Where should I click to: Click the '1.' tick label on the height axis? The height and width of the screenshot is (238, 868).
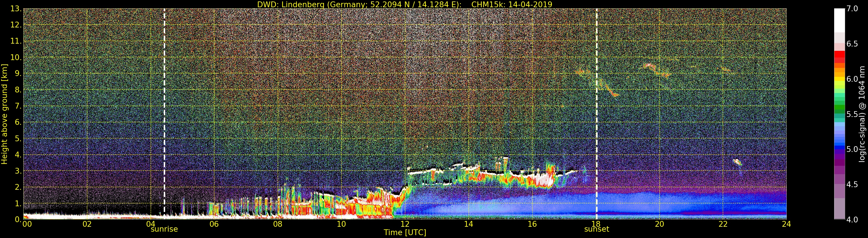tap(18, 203)
